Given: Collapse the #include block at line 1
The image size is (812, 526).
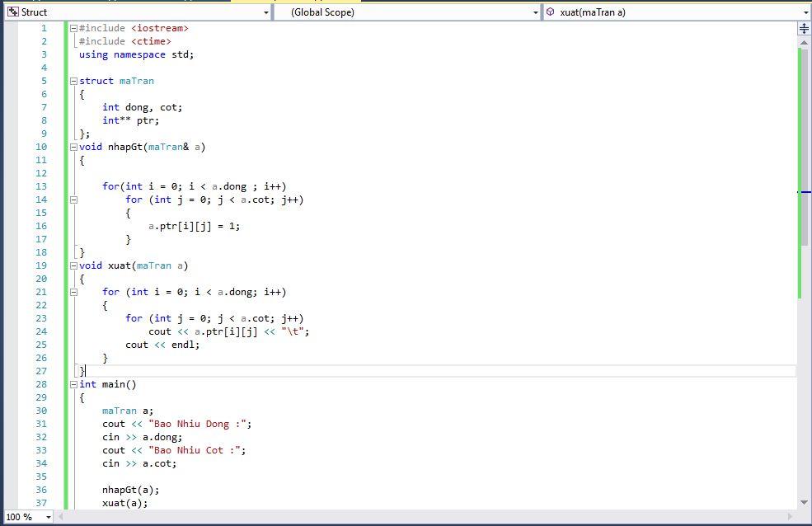Looking at the screenshot, I should (x=74, y=28).
